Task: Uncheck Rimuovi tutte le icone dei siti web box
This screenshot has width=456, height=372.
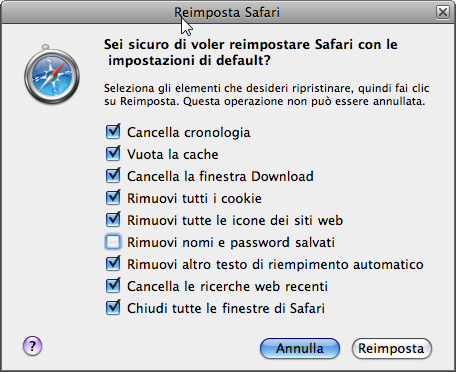Action: (113, 220)
